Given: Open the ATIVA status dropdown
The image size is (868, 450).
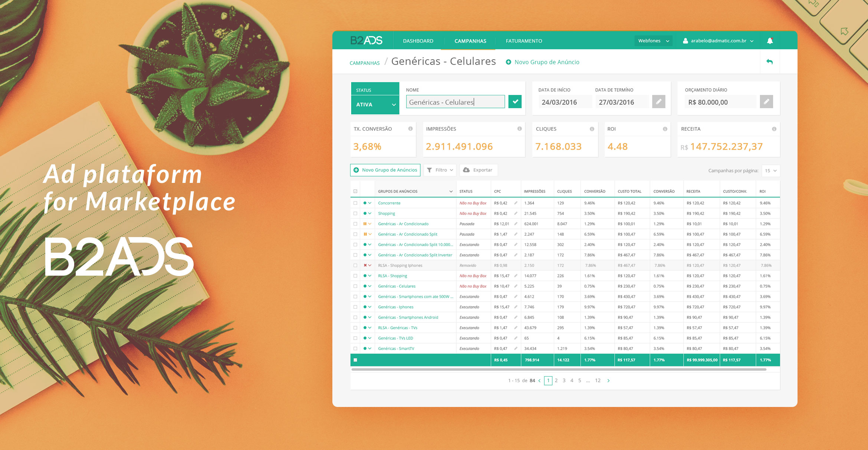Looking at the screenshot, I should [x=375, y=105].
